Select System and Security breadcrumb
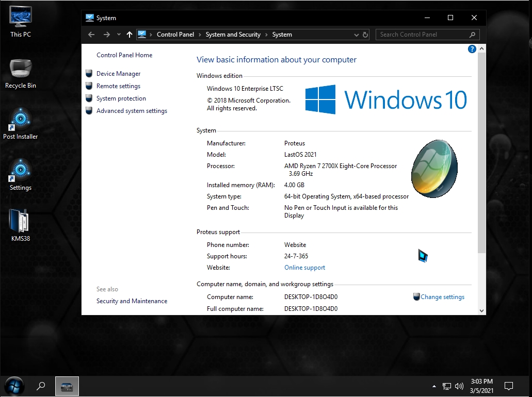The height and width of the screenshot is (397, 532). 233,35
